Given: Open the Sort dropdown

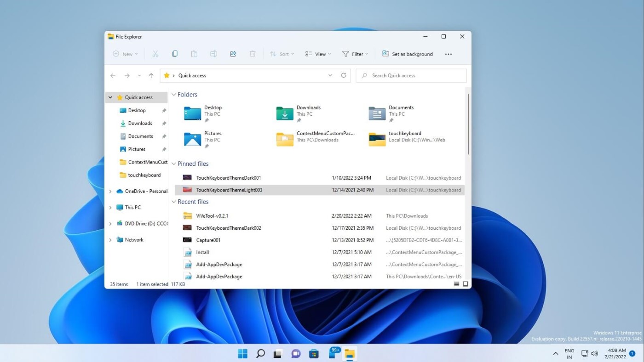Looking at the screenshot, I should (x=282, y=54).
